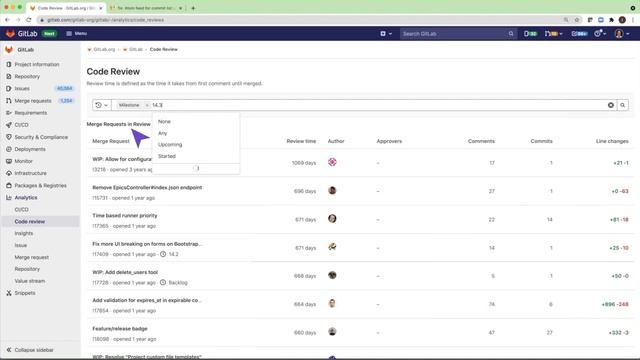Image resolution: width=640 pixels, height=360 pixels.
Task: Open Security & Compliance in sidebar
Action: tap(41, 137)
